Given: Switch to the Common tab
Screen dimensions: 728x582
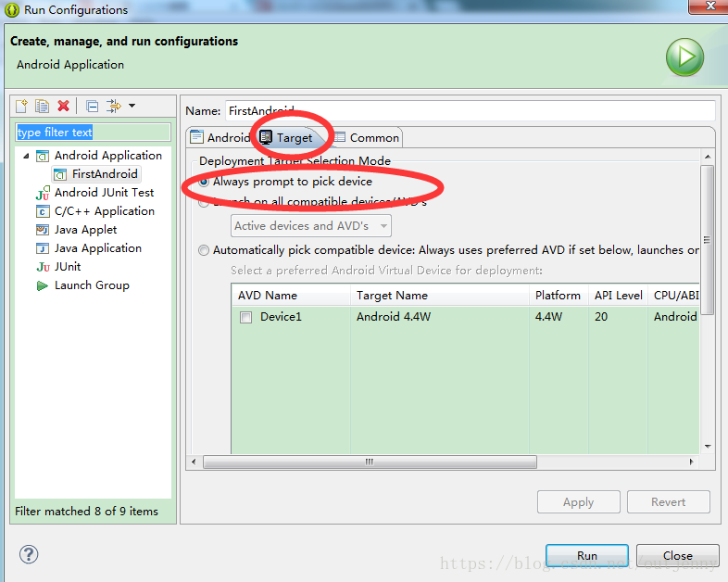Looking at the screenshot, I should click(367, 137).
